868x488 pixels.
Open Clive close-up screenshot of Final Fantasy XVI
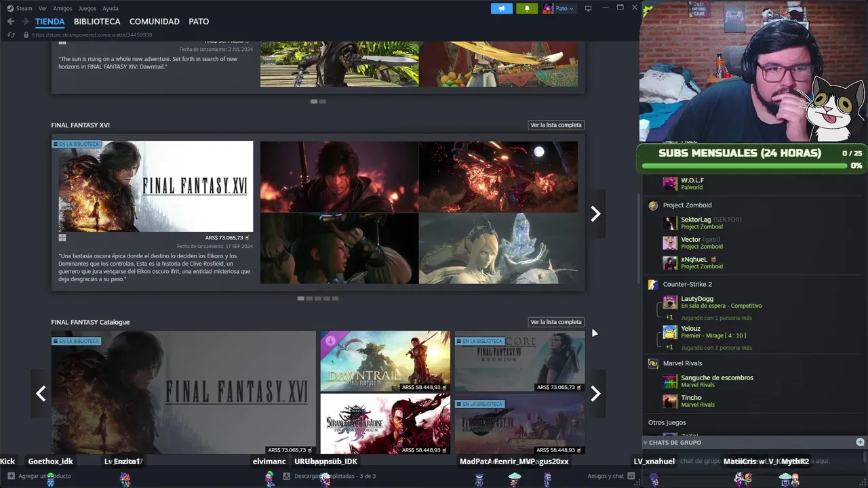coord(339,176)
